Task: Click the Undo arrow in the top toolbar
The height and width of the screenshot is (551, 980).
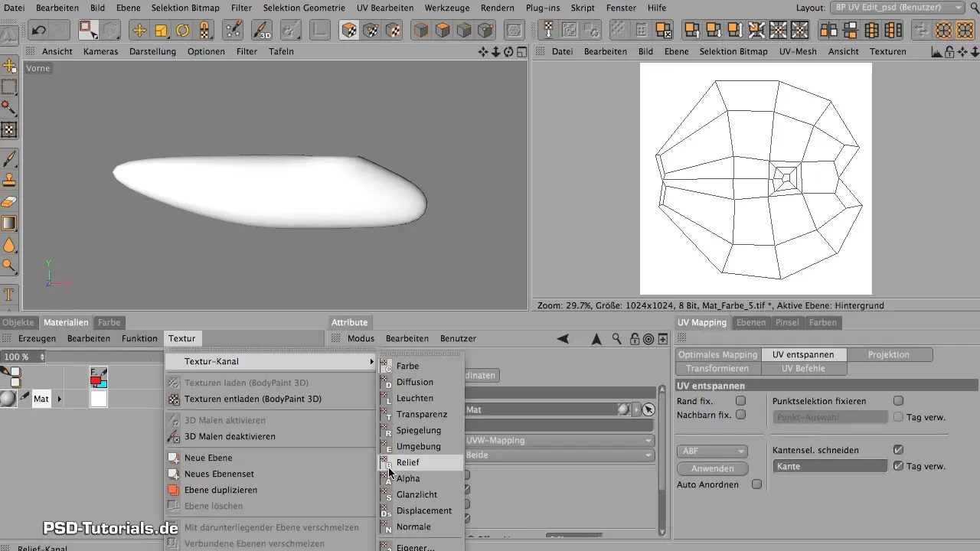Action: coord(38,31)
